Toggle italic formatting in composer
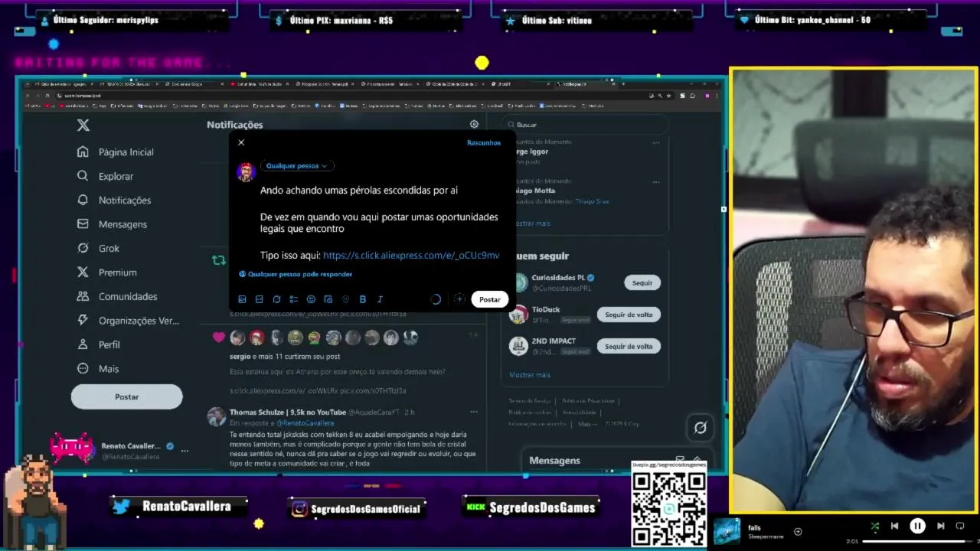The width and height of the screenshot is (980, 551). click(x=380, y=299)
